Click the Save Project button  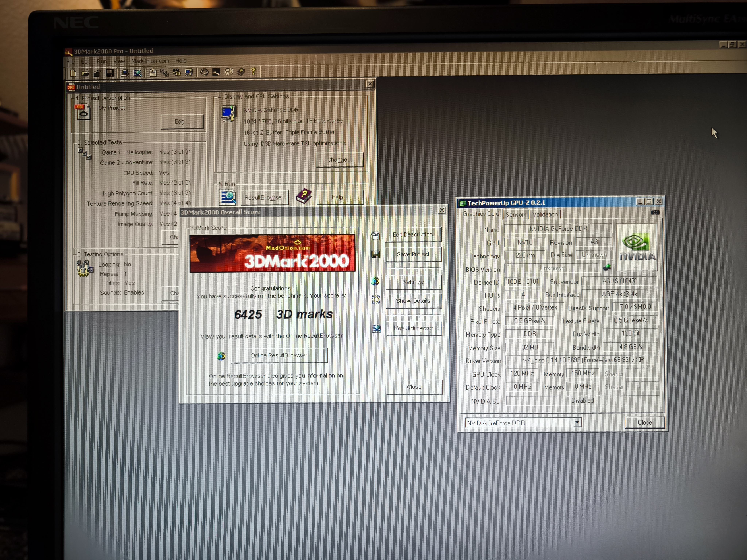(413, 254)
